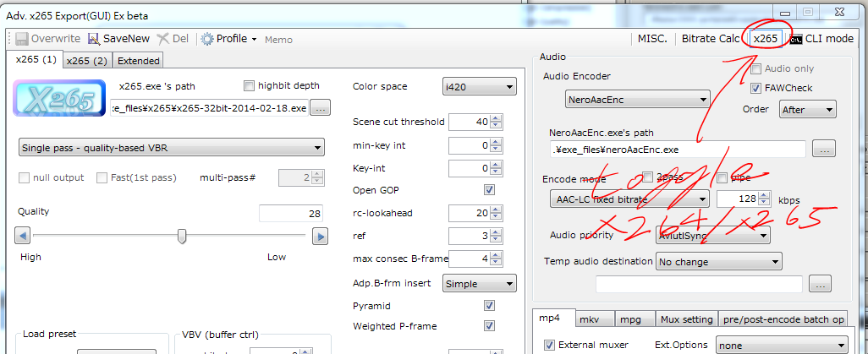This screenshot has width=868, height=354.
Task: Browse for NeroAacEnc.exe path
Action: (x=824, y=149)
